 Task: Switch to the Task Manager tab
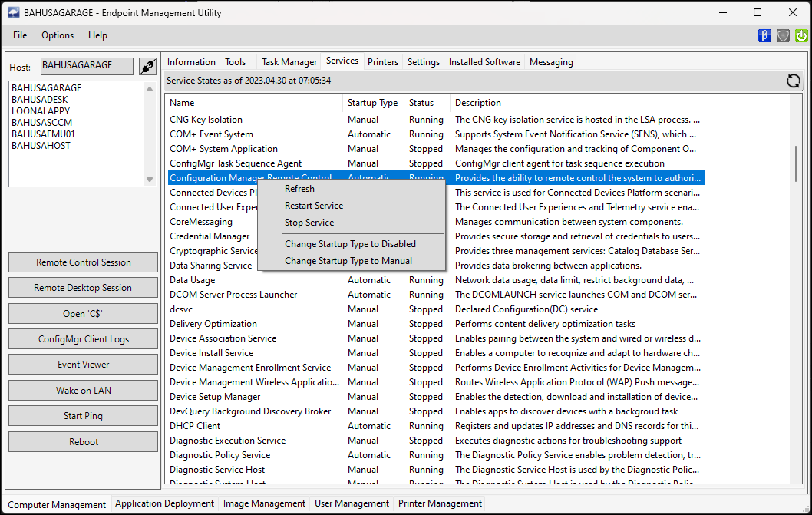click(x=289, y=62)
